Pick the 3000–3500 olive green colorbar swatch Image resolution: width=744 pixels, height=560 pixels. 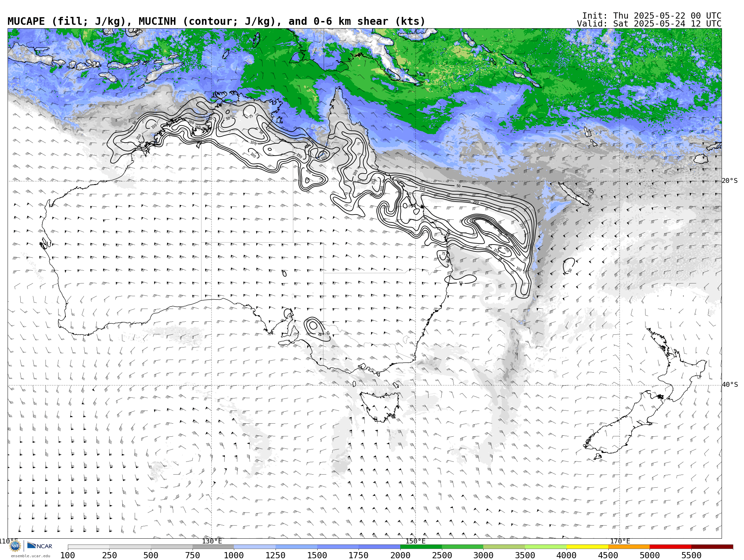click(504, 547)
